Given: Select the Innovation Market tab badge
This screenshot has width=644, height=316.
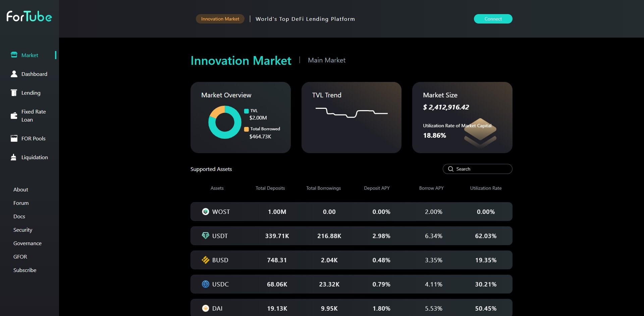Looking at the screenshot, I should (x=220, y=19).
